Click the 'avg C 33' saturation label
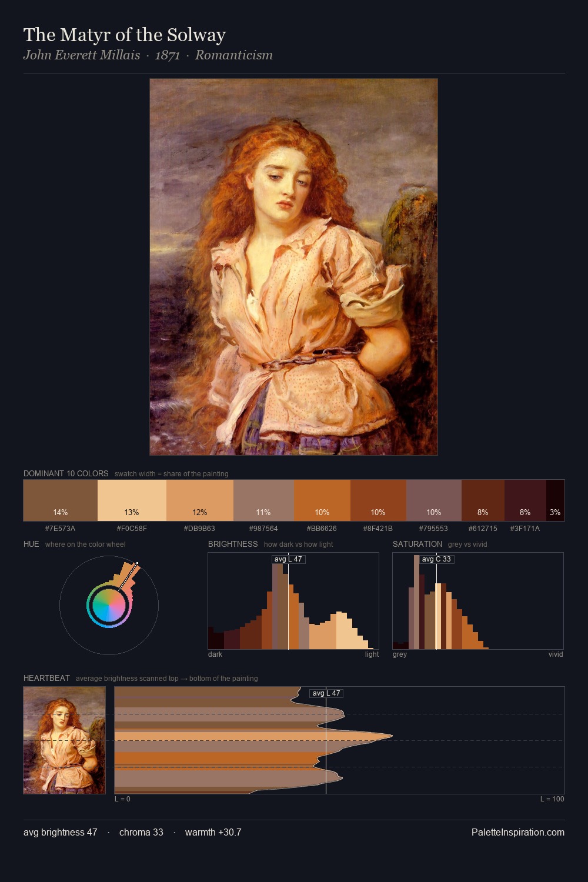588x882 pixels. pos(436,559)
